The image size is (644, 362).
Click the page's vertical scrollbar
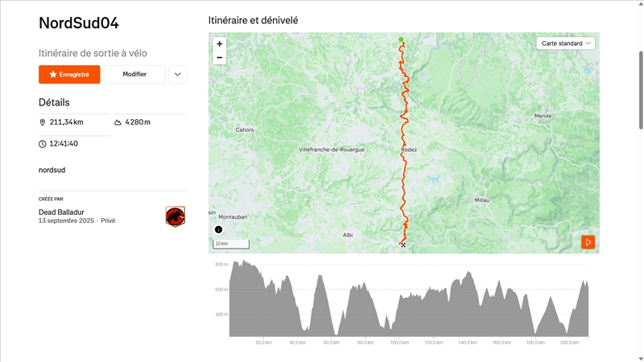641,88
